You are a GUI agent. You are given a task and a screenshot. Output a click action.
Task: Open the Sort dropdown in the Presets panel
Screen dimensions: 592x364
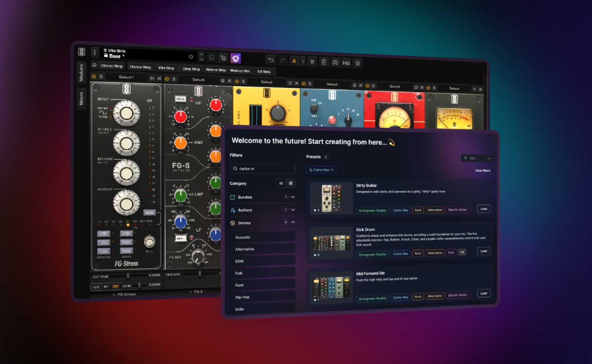[476, 158]
